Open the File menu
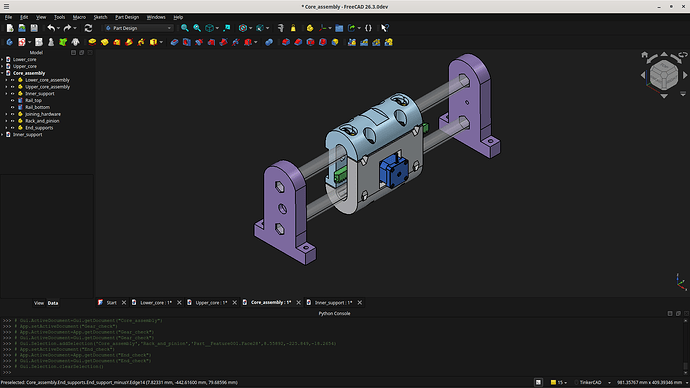The height and width of the screenshot is (388, 690). pyautogui.click(x=8, y=17)
